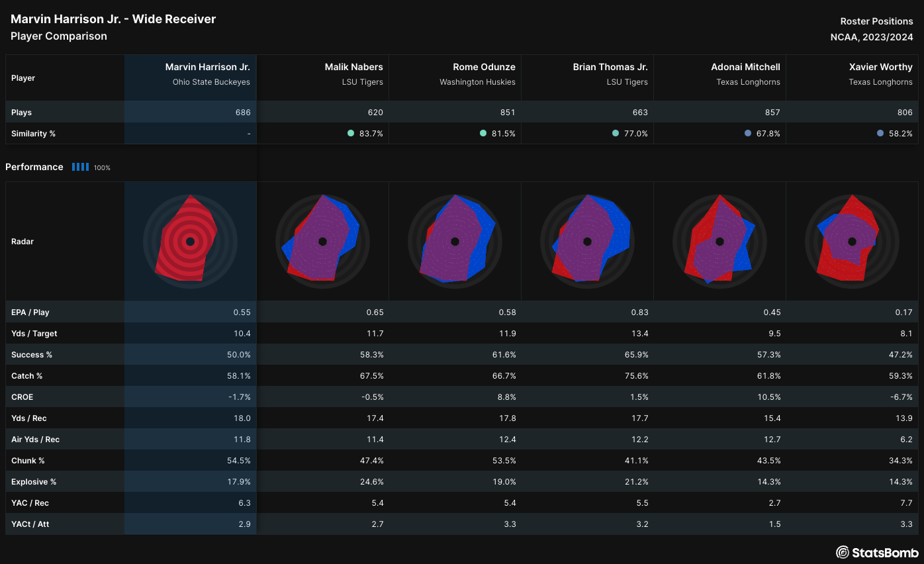Click Adonai Mitchell 857 plays value
Viewport: 924px width, 564px height.
tap(772, 113)
